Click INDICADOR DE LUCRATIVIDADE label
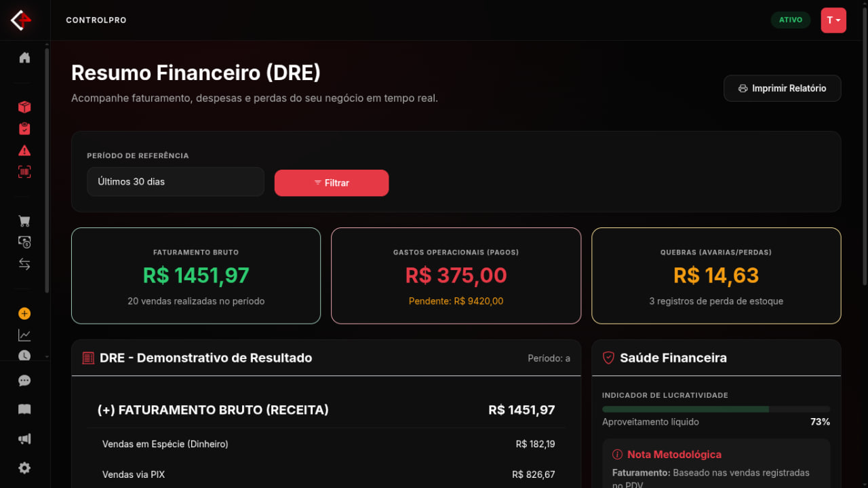The width and height of the screenshot is (868, 488). [665, 395]
